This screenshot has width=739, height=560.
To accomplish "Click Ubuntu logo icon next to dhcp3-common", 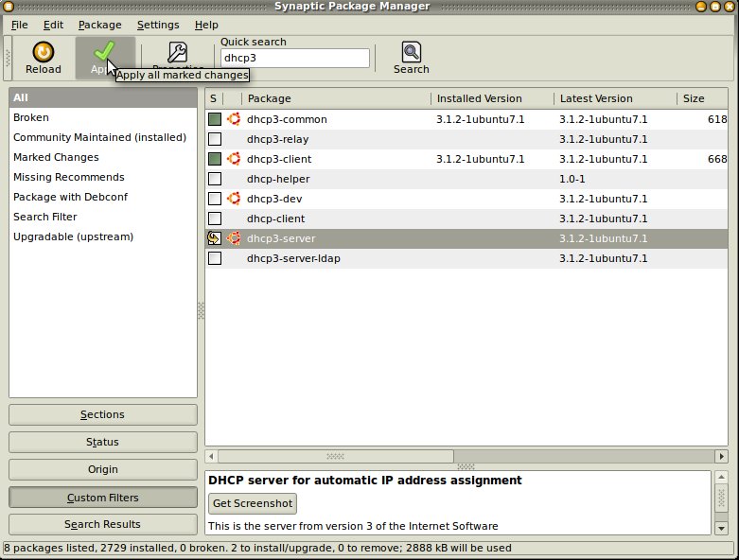I will tap(234, 119).
